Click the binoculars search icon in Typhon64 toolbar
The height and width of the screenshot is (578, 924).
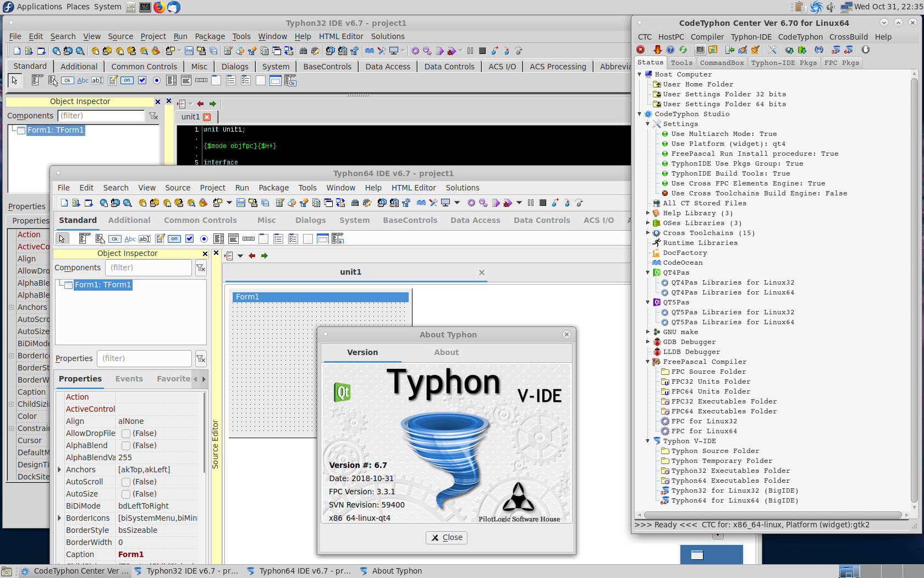coord(355,203)
